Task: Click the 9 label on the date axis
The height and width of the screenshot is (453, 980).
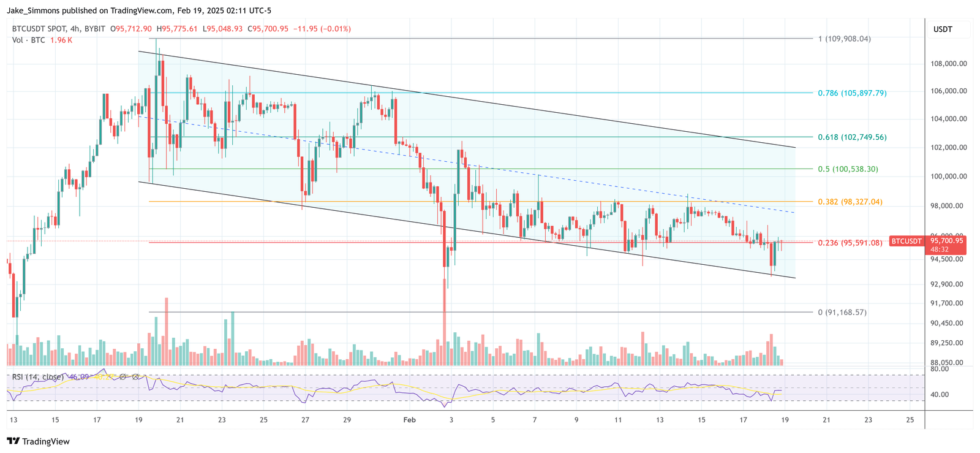Action: [576, 420]
